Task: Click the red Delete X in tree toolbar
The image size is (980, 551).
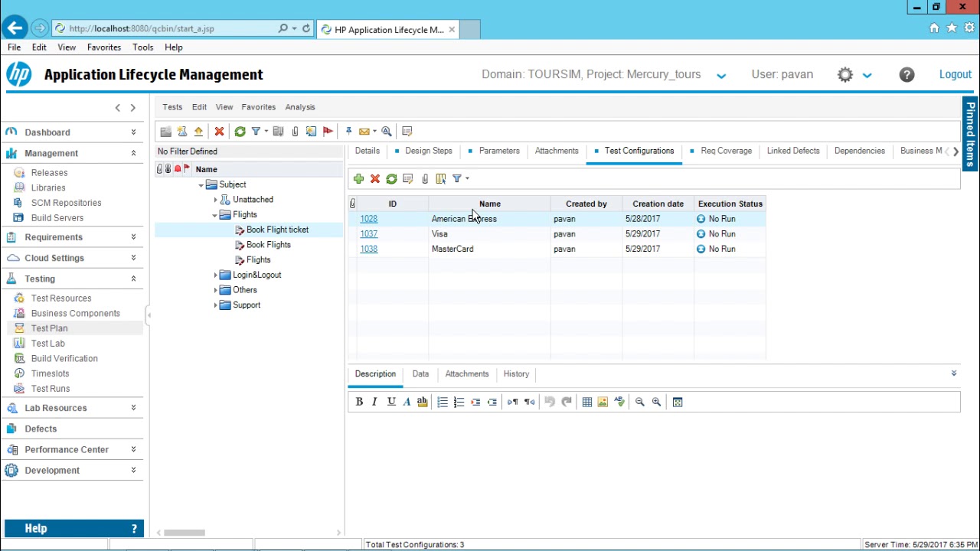Action: (219, 132)
